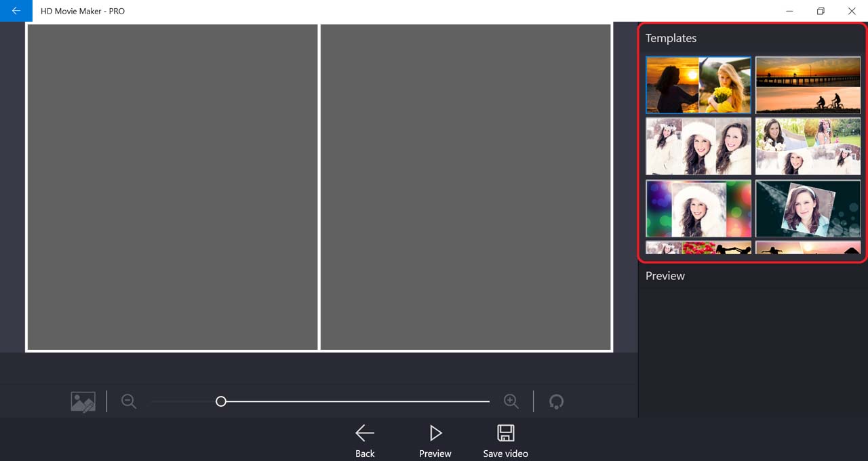Click the edit image icon
868x461 pixels.
[x=83, y=401]
